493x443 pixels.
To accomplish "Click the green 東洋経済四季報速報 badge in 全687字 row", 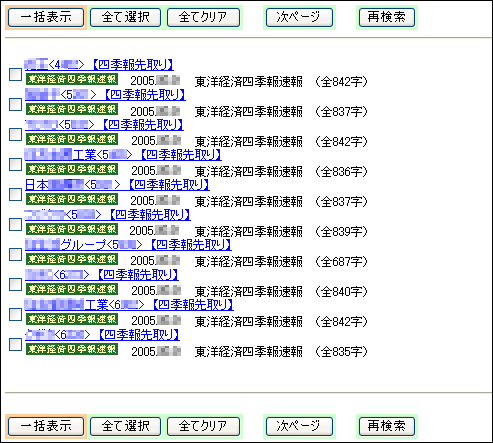I will click(72, 259).
